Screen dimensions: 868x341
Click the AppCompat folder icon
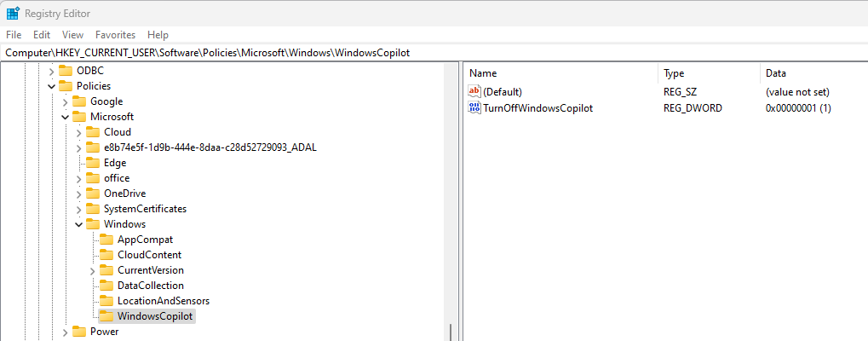pyautogui.click(x=106, y=240)
